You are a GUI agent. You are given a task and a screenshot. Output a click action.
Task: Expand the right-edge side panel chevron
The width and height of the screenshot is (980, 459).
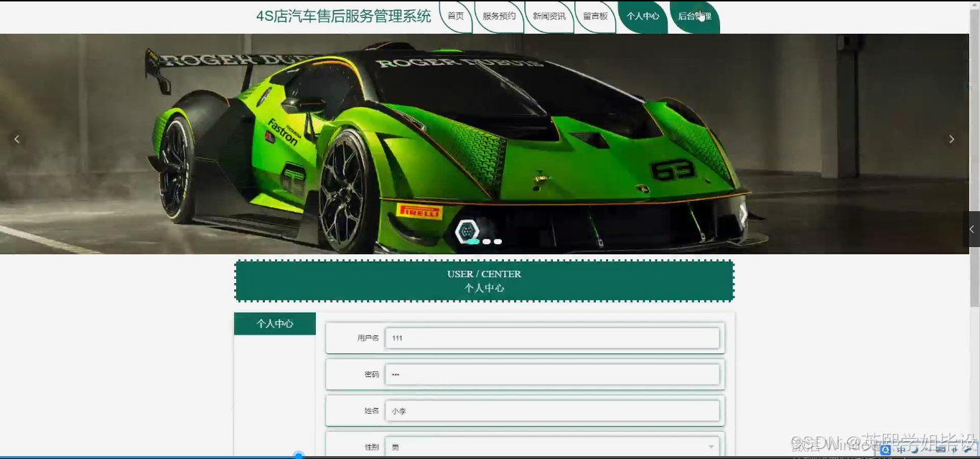click(971, 229)
